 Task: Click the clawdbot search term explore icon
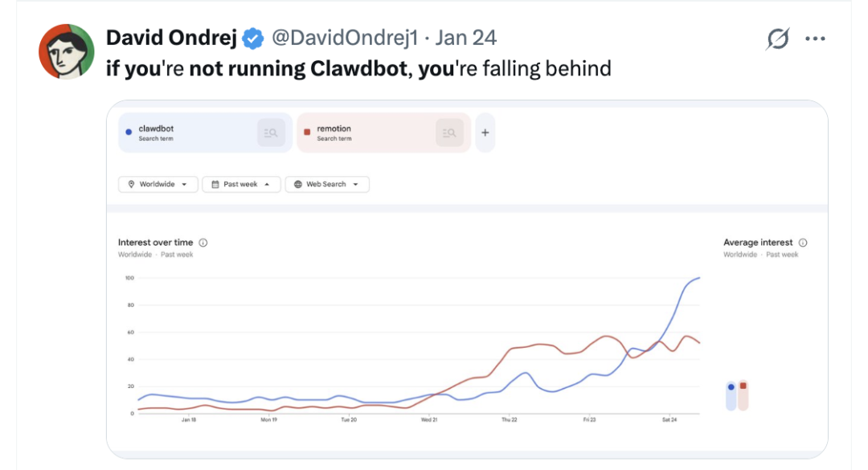pos(271,133)
